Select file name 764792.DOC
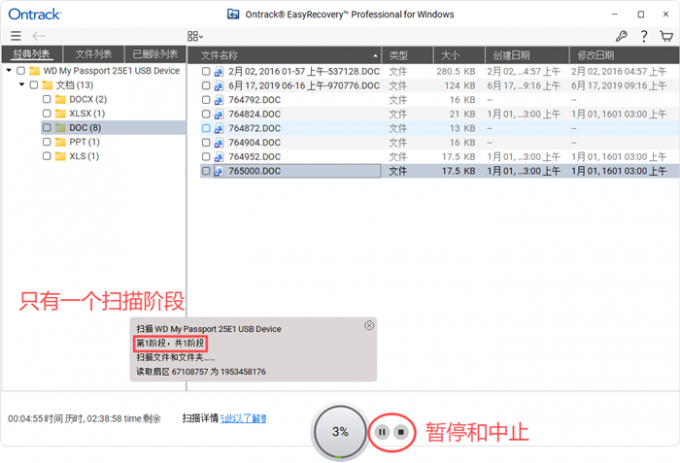 point(255,100)
